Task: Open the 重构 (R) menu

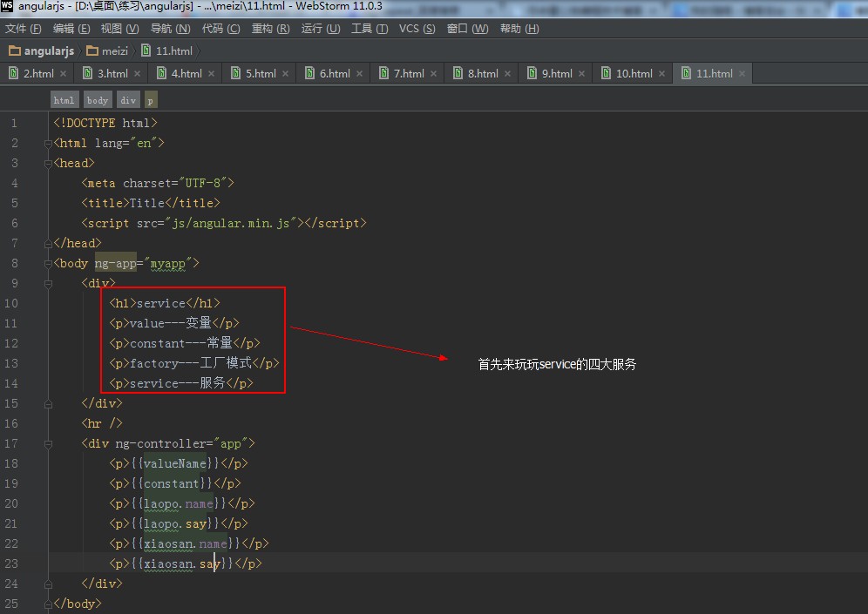Action: [271, 29]
